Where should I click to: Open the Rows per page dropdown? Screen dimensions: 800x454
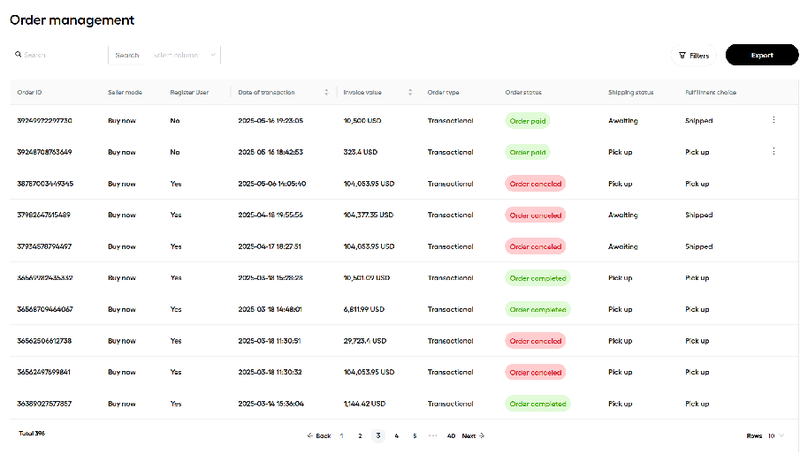point(776,436)
